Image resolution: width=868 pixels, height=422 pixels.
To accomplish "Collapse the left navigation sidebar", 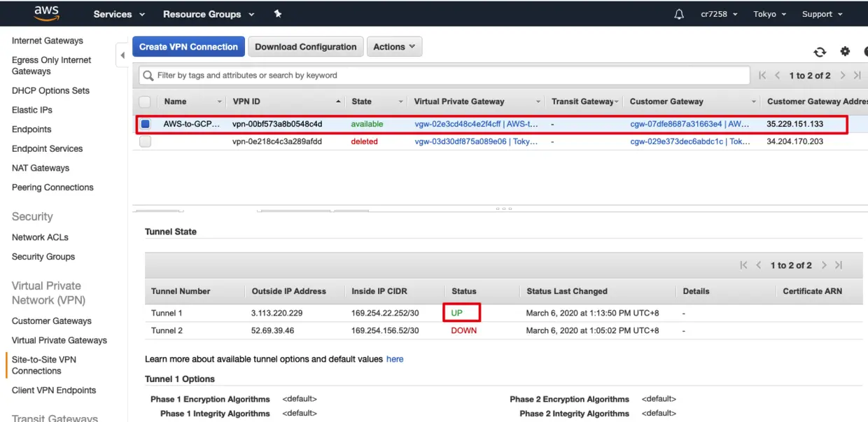I will pos(122,55).
